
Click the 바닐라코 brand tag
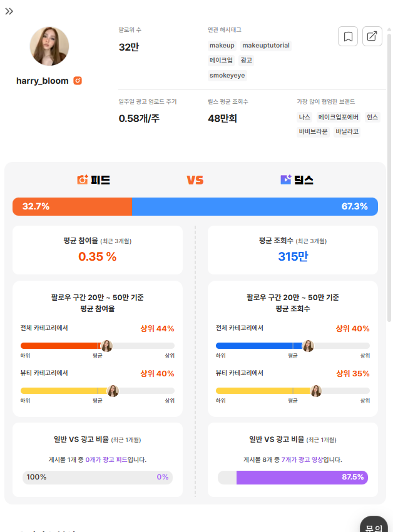coord(347,132)
